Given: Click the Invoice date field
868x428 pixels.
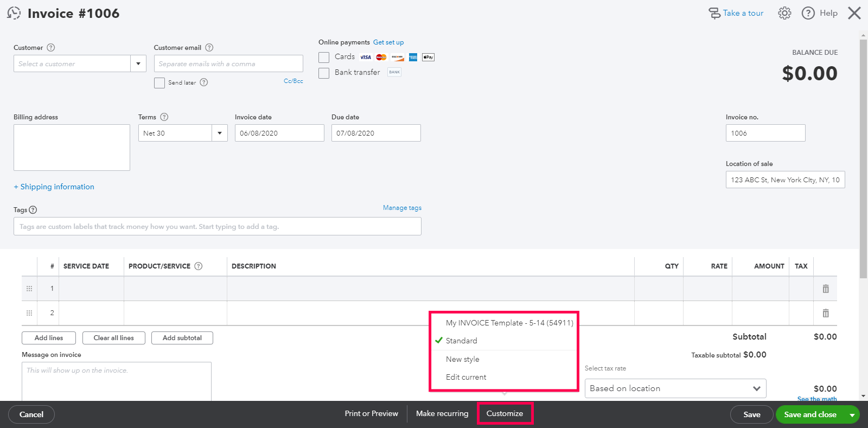Looking at the screenshot, I should [x=279, y=133].
